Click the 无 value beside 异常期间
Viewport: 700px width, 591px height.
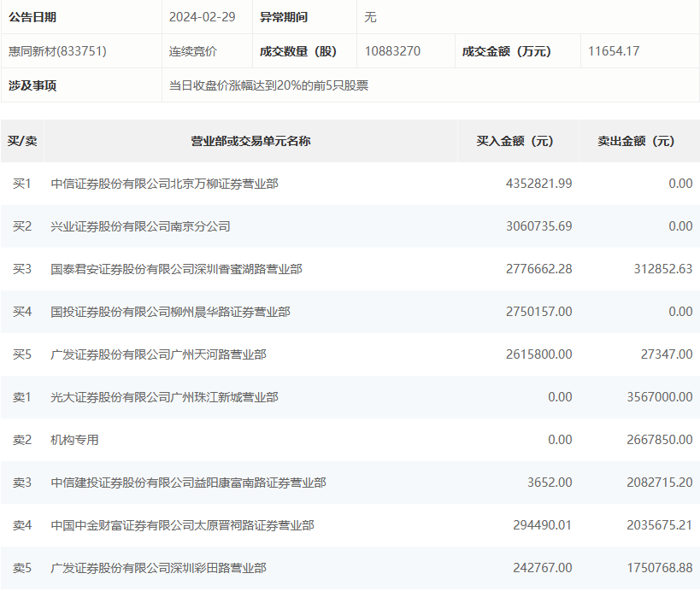pos(371,17)
